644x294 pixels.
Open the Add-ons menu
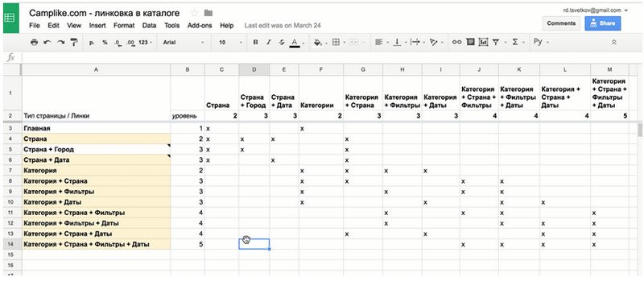(x=200, y=26)
